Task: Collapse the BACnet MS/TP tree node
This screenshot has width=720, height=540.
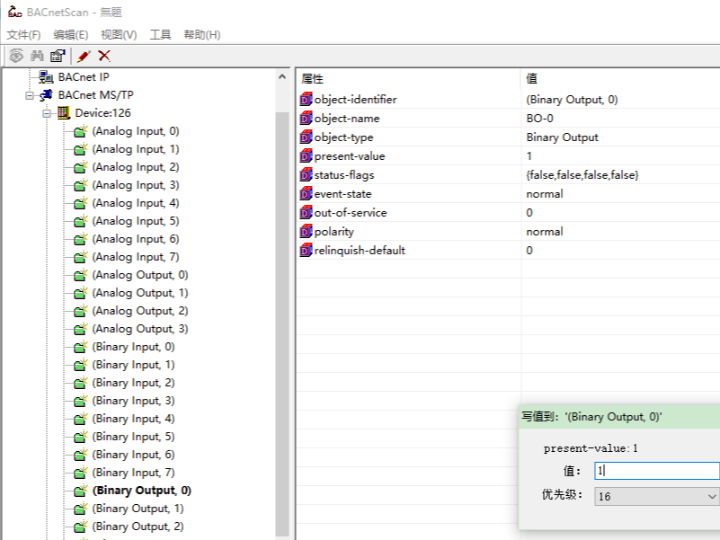Action: pos(30,95)
